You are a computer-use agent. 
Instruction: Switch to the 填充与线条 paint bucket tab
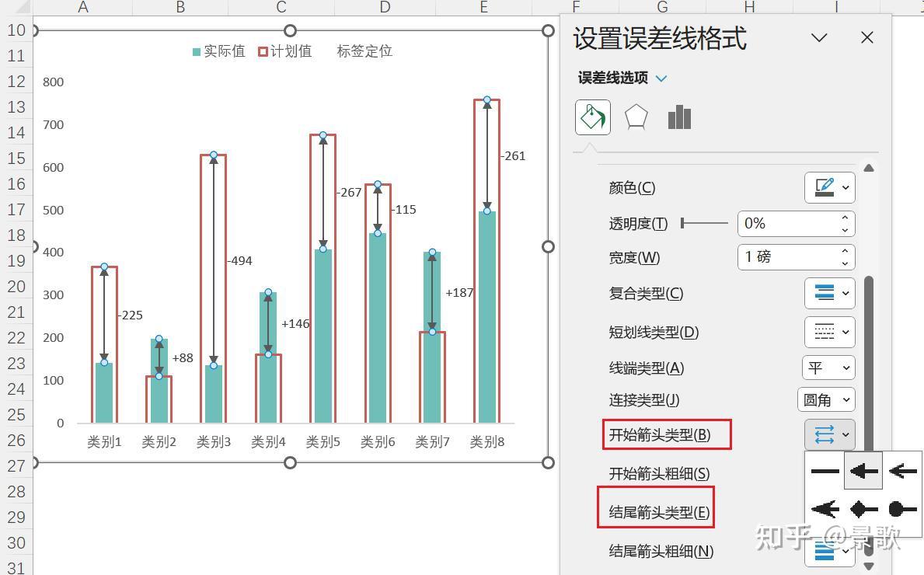[592, 117]
